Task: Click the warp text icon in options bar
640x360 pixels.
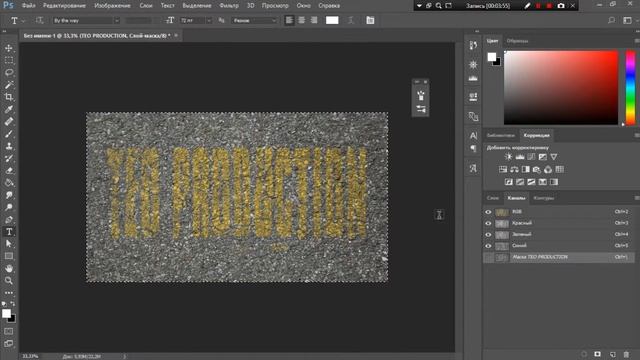Action: coord(351,20)
